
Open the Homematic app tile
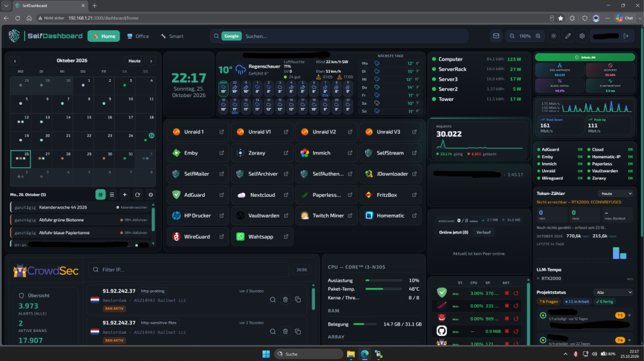tap(390, 216)
